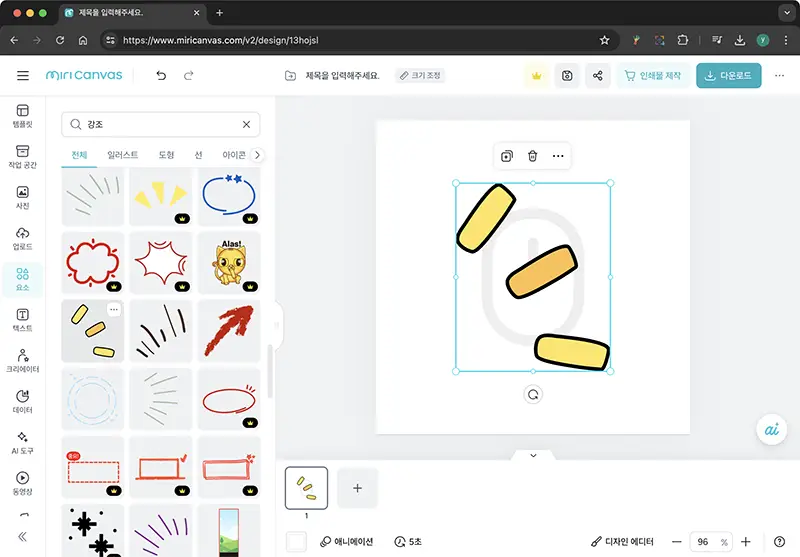Click the AI assistant floating button
Viewport: 800px width, 557px height.
[771, 429]
